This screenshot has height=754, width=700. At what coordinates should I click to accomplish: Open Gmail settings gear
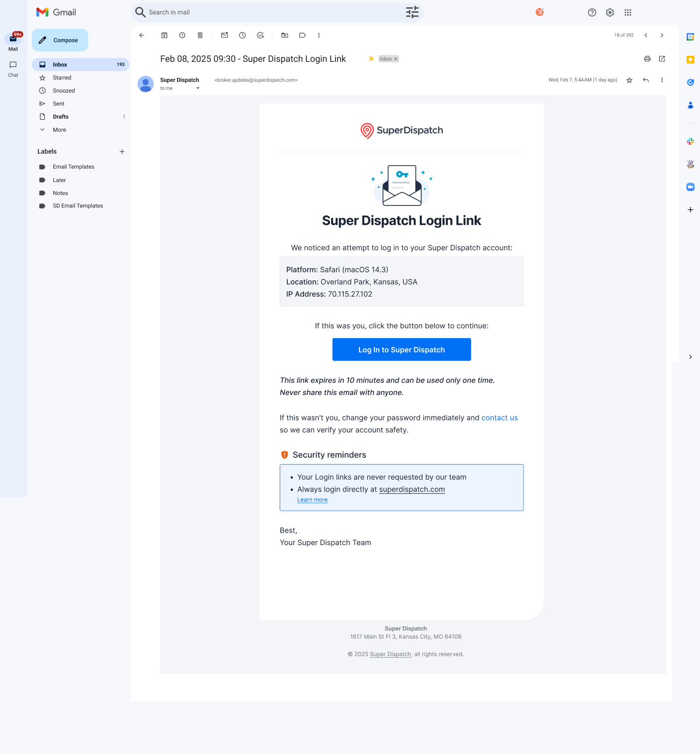tap(610, 12)
